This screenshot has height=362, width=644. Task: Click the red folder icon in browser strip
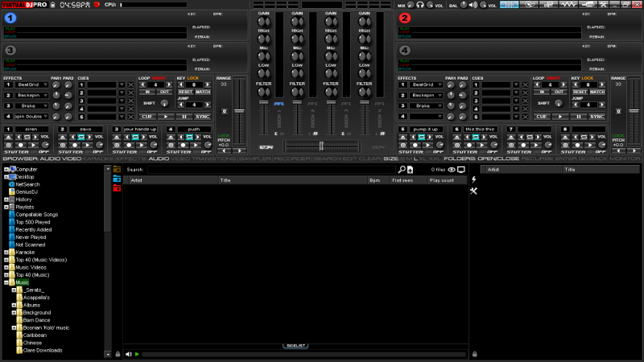(x=117, y=188)
